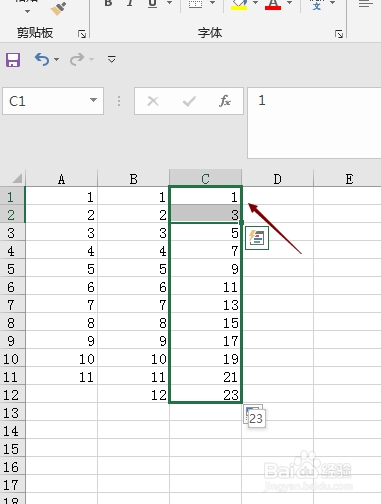Click cell C11 containing 21

[205, 377]
